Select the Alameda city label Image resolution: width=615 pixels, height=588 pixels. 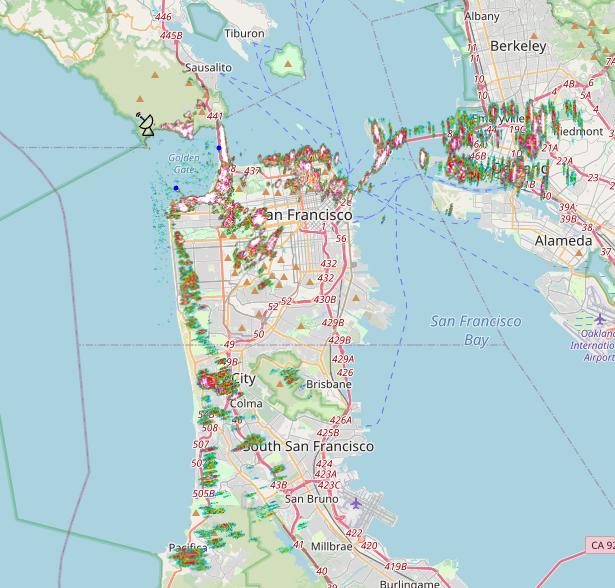pyautogui.click(x=563, y=241)
